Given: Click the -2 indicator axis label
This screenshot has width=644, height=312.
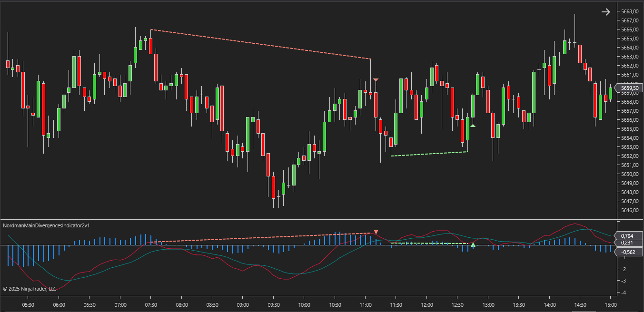Looking at the screenshot, I should tap(624, 269).
